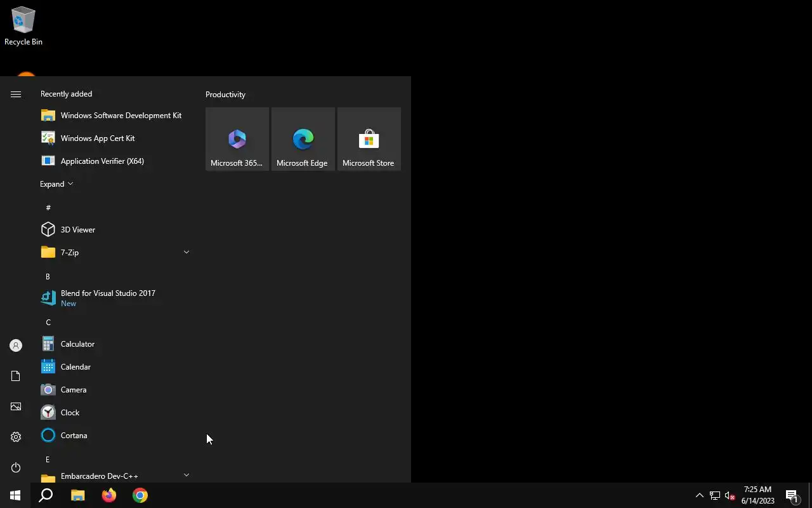Viewport: 812px width, 508px height.
Task: Click the Windows Start button
Action: [x=15, y=495]
